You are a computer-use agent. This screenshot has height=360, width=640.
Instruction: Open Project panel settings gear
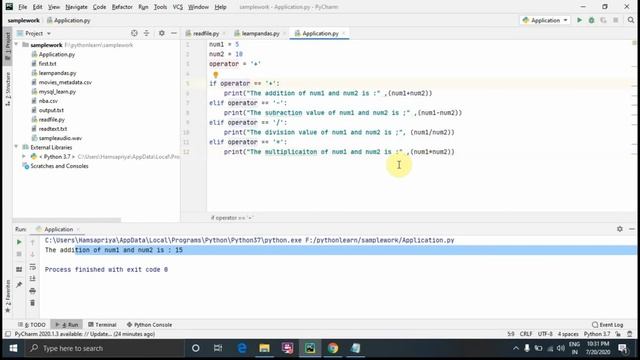click(x=162, y=33)
